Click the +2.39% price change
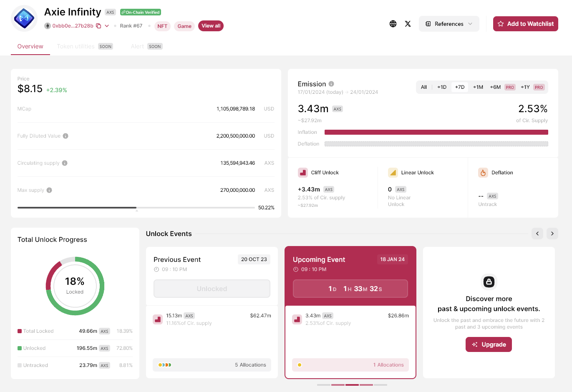This screenshot has height=392, width=572. click(x=57, y=90)
